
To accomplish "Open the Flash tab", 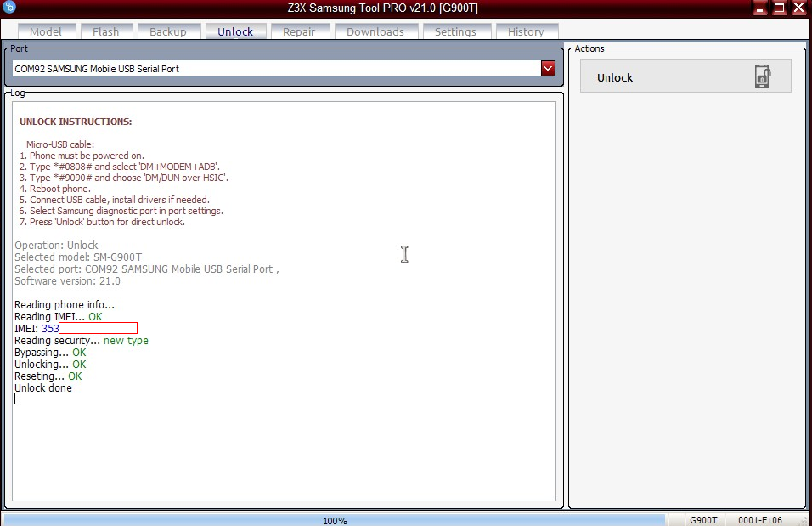I will coord(106,31).
